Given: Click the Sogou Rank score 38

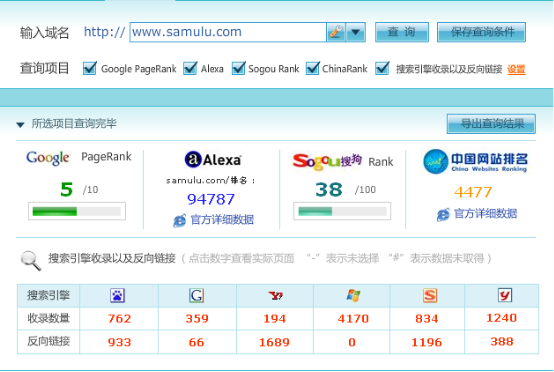Looking at the screenshot, I should point(329,190).
